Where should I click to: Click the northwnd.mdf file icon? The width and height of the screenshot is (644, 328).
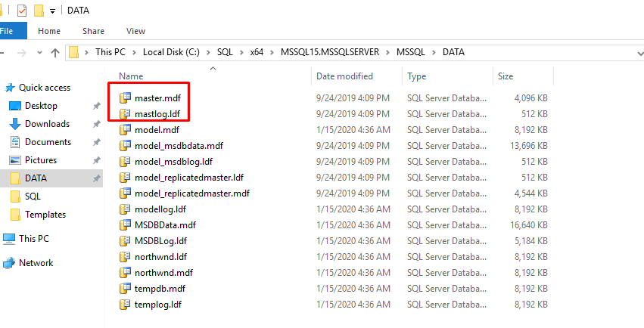coord(126,273)
